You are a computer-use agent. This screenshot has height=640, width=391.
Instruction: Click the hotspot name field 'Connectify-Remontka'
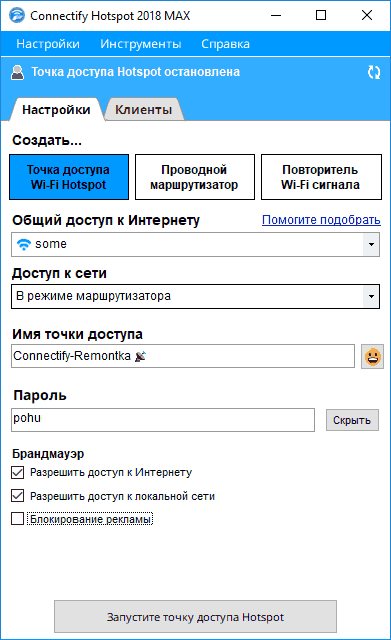coord(183,356)
